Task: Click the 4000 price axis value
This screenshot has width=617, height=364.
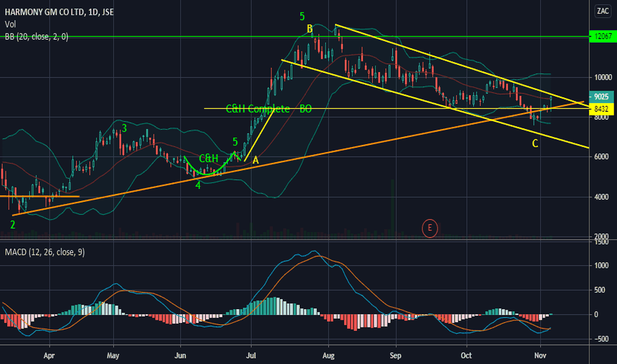Action: 601,197
